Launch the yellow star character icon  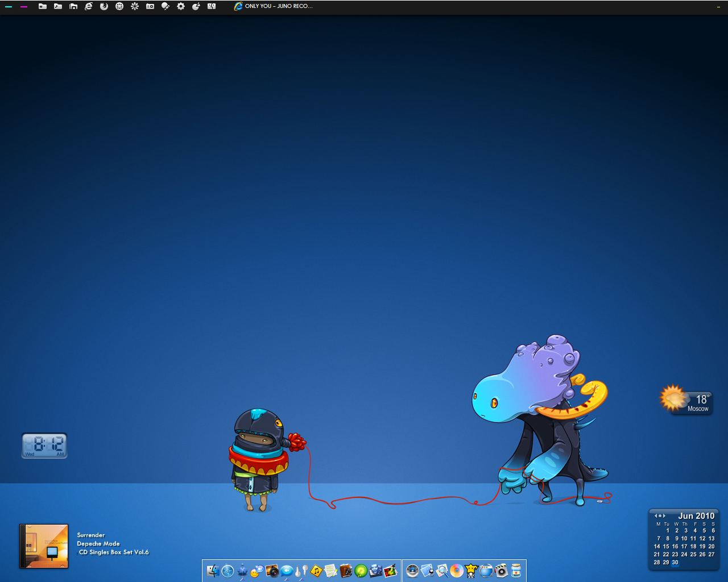[471, 571]
